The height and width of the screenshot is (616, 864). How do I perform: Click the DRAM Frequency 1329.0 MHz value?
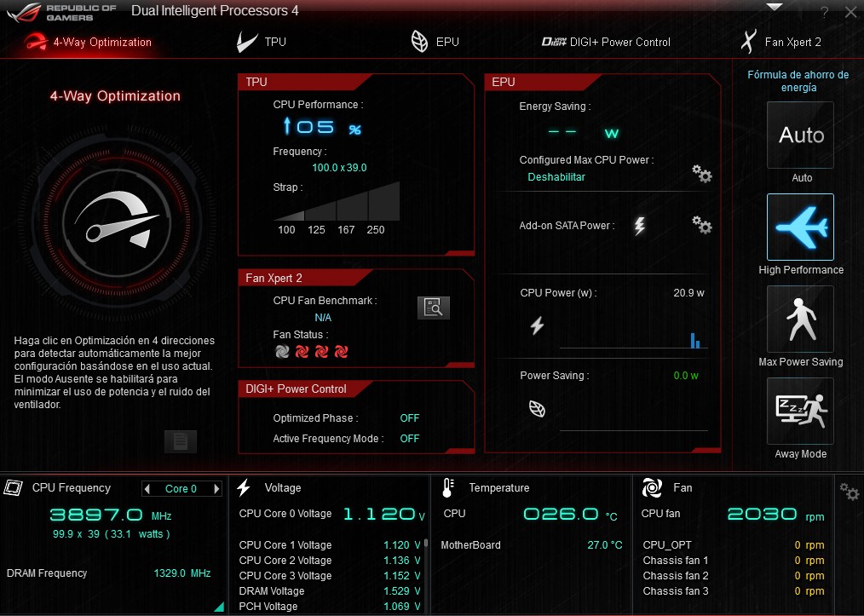point(182,573)
